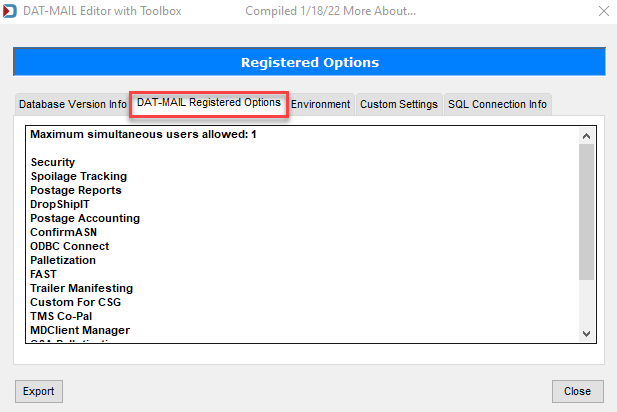This screenshot has height=412, width=617.
Task: Select the TMS Co-Pal entry
Action: coord(61,316)
